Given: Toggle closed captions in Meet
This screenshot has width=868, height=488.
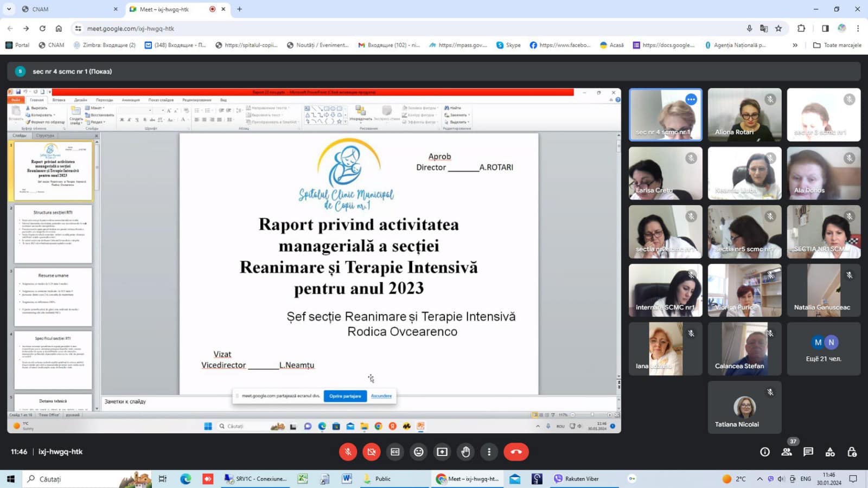Looking at the screenshot, I should 395,452.
